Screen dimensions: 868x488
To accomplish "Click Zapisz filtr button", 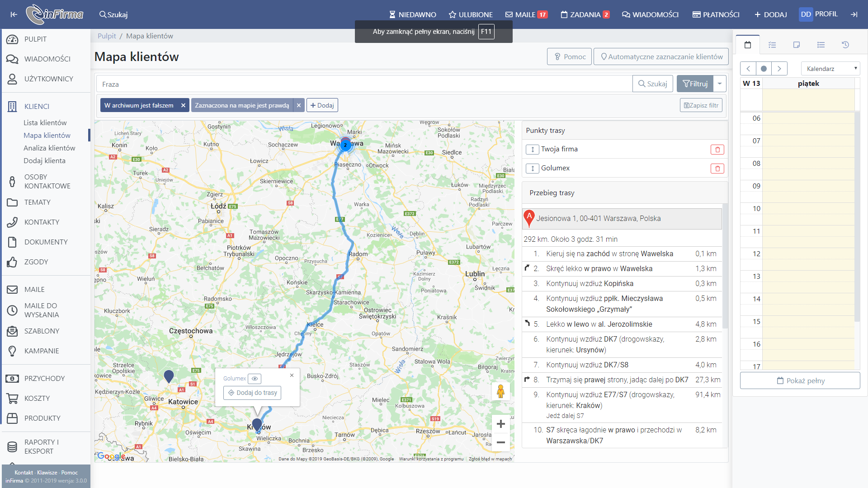I will tap(701, 105).
